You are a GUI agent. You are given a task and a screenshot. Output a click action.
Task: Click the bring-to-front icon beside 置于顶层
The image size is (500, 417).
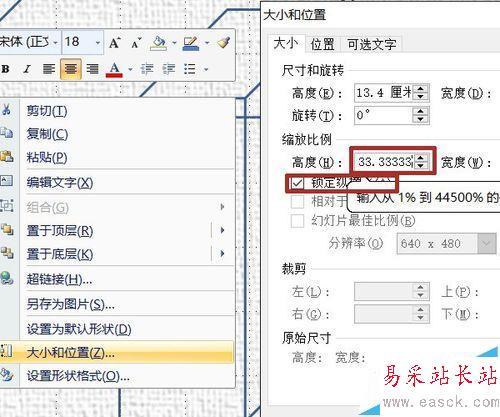(6, 229)
